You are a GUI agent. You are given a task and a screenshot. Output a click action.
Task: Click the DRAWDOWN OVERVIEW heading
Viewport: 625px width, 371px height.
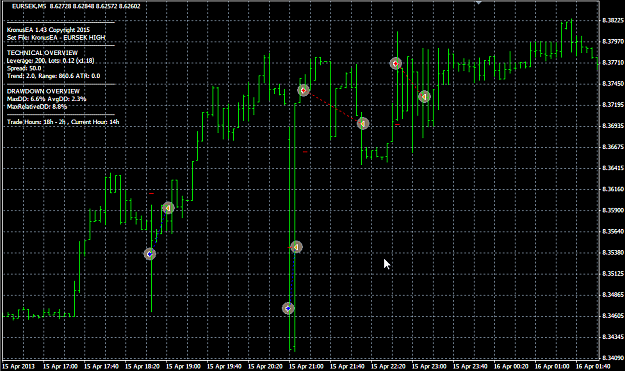[x=43, y=91]
